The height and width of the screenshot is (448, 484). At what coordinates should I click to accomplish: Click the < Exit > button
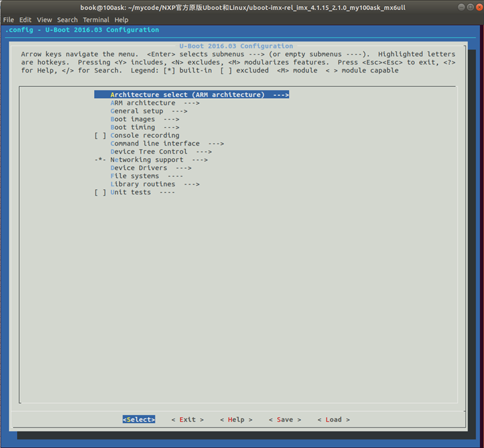188,419
